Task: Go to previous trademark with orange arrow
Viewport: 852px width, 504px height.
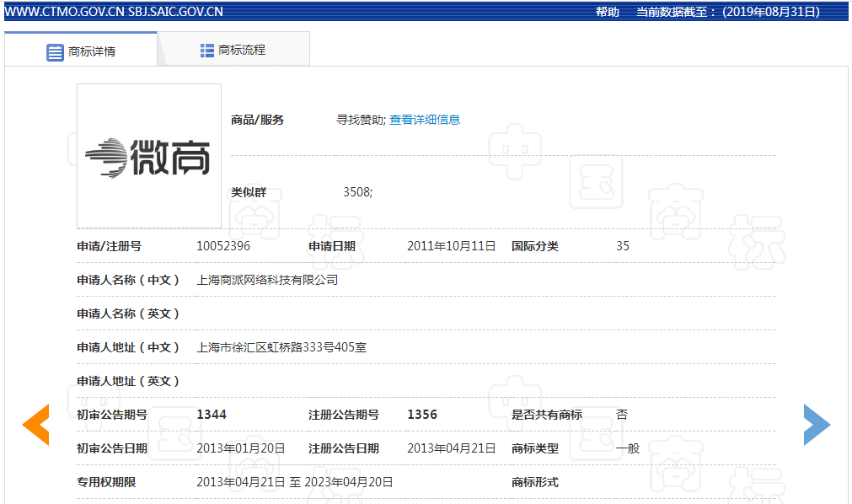Action: point(36,425)
